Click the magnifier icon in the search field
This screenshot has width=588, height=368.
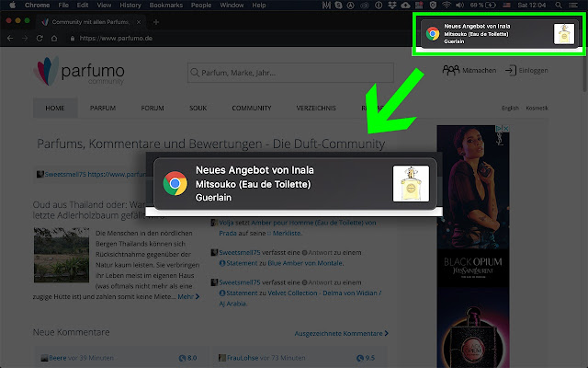click(194, 73)
